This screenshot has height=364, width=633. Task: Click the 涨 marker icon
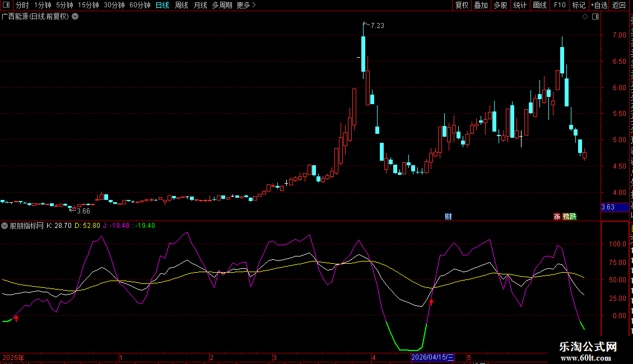(x=557, y=217)
